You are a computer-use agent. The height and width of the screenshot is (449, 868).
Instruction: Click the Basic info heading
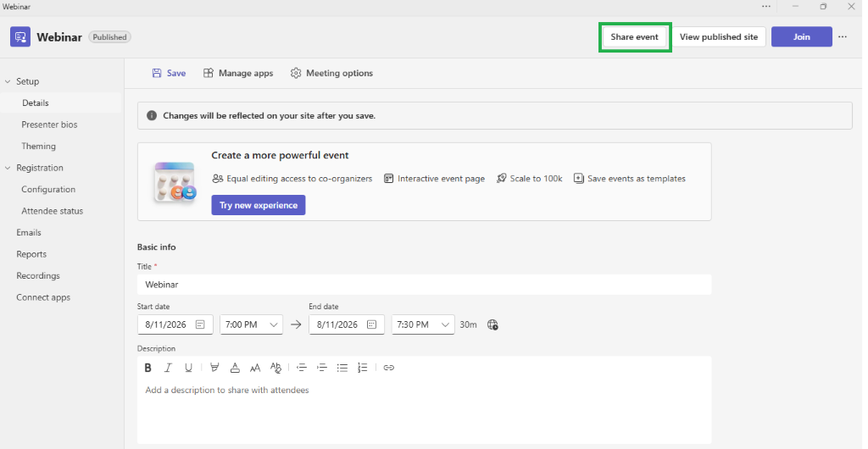pyautogui.click(x=157, y=247)
